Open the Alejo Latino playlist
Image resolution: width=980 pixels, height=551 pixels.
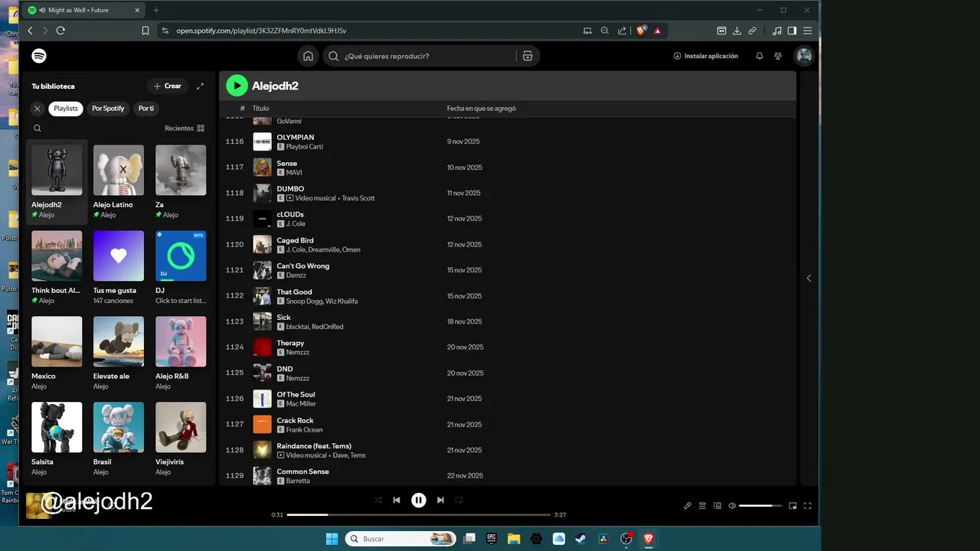tap(119, 182)
